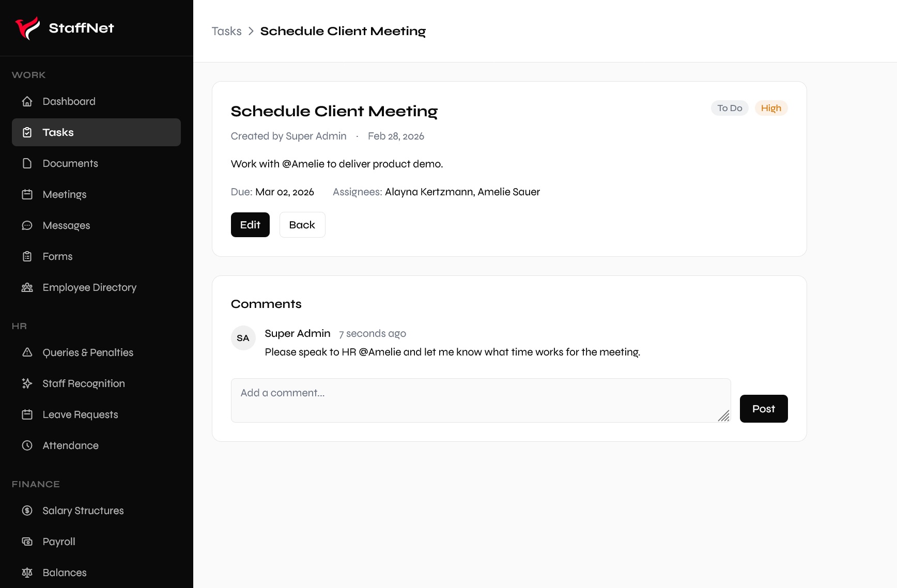
Task: Focus the Add a comment text box
Action: click(481, 400)
